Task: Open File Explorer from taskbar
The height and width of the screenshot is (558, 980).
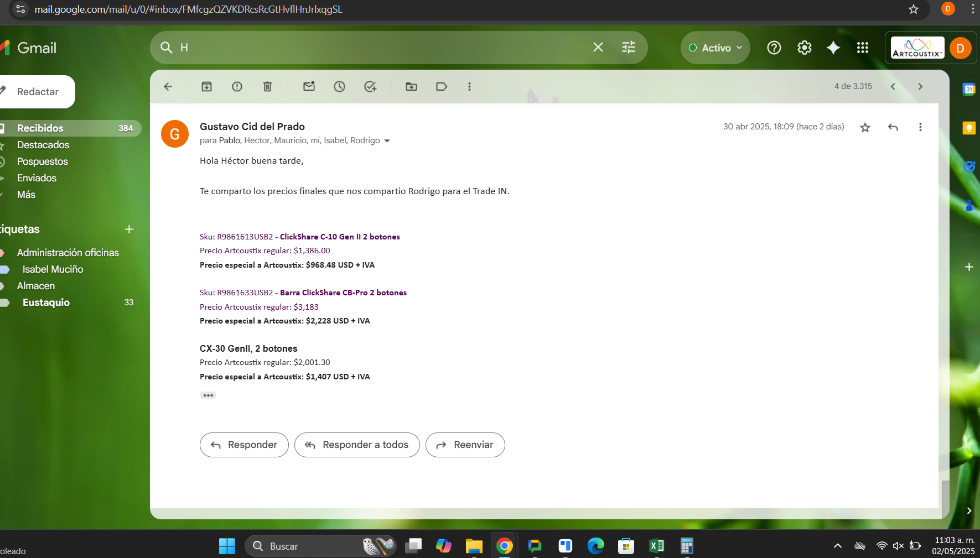Action: coord(474,546)
